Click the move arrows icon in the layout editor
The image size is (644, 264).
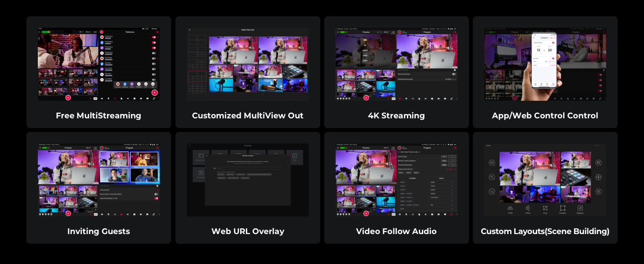pos(599,177)
